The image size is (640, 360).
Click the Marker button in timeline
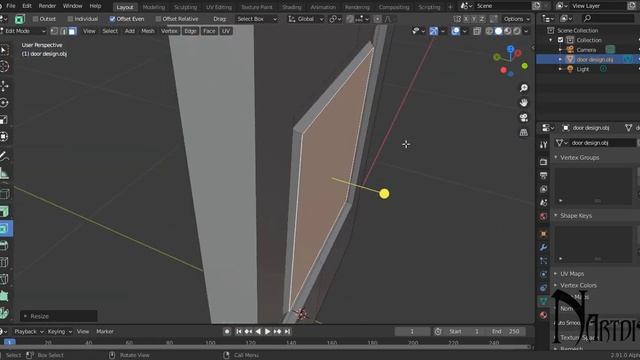(x=105, y=331)
